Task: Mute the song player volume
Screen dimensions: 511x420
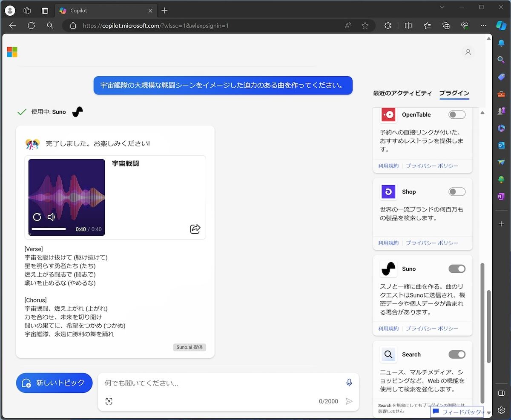Action: click(x=52, y=217)
